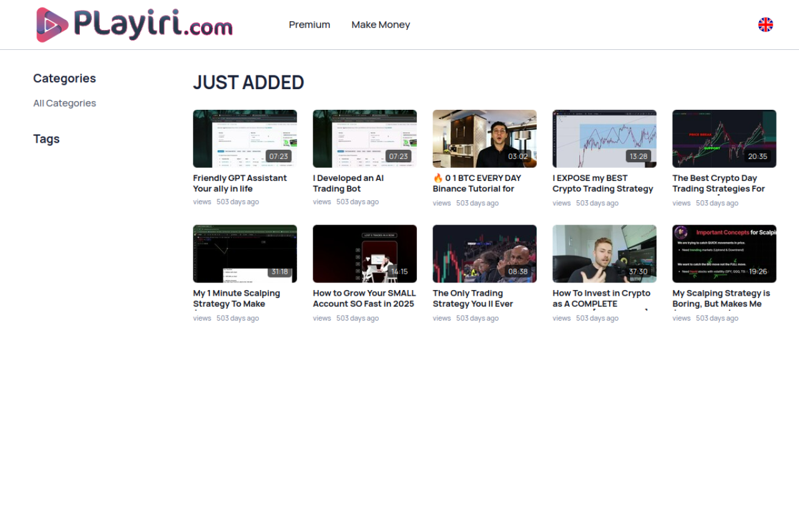The height and width of the screenshot is (532, 799).
Task: Open I Developed an AI Trading Bot thumbnail
Action: click(x=365, y=138)
